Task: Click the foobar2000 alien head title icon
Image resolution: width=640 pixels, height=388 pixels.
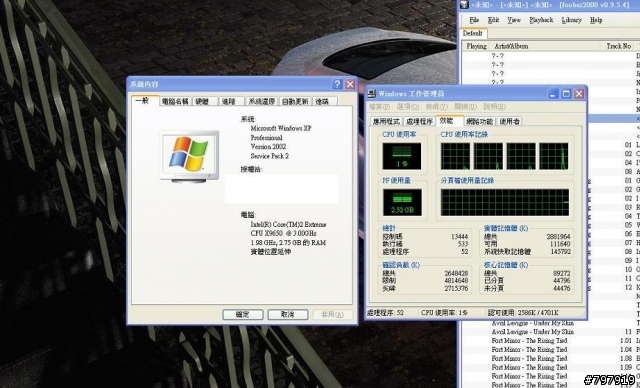Action: click(464, 4)
